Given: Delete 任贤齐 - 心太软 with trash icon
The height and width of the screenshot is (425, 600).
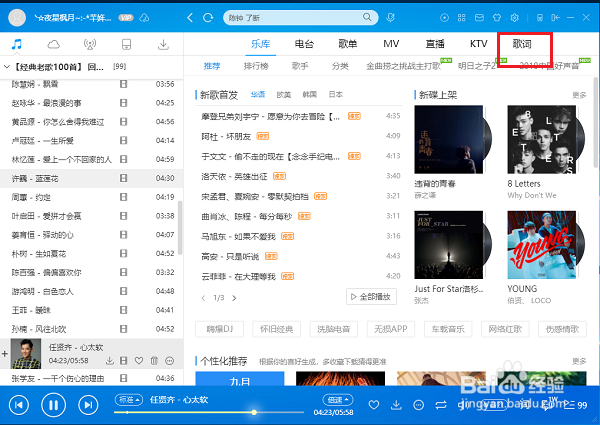Looking at the screenshot, I should [154, 360].
